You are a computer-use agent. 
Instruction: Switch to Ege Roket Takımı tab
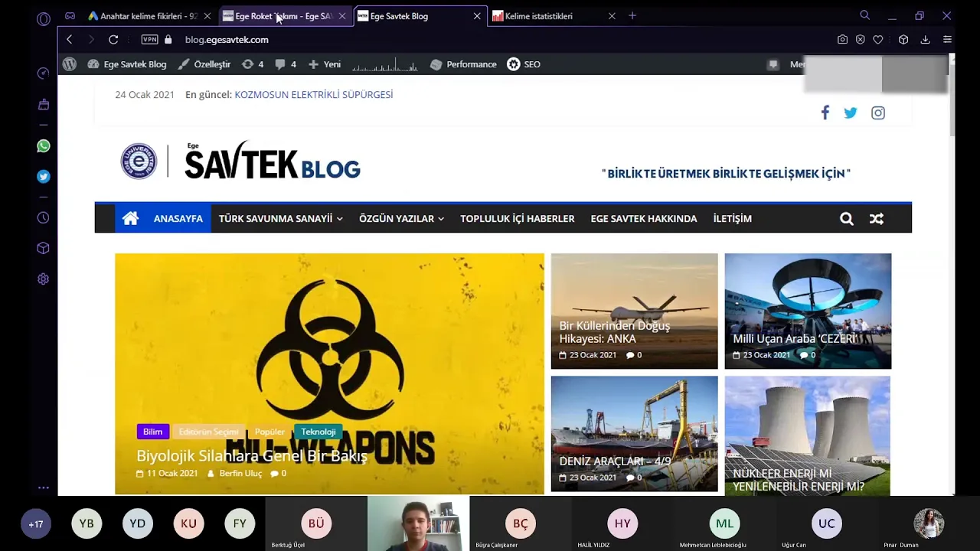[x=284, y=16]
